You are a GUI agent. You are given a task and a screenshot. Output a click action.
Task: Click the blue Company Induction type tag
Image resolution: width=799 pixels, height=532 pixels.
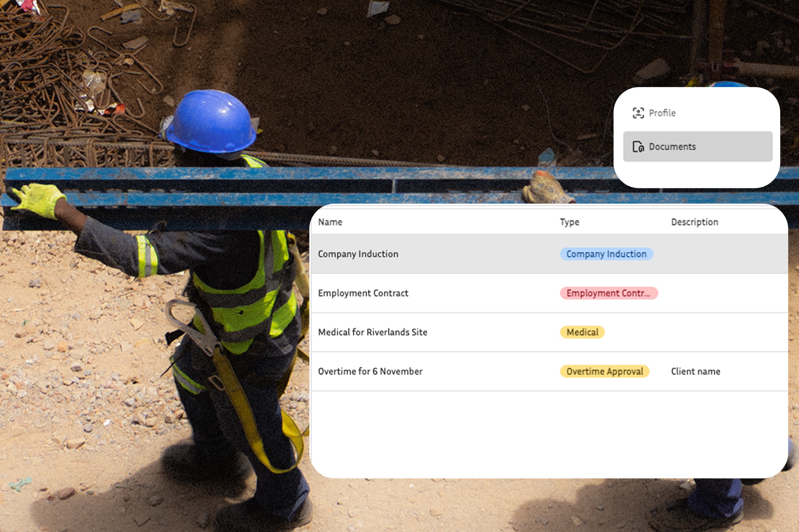tap(606, 254)
